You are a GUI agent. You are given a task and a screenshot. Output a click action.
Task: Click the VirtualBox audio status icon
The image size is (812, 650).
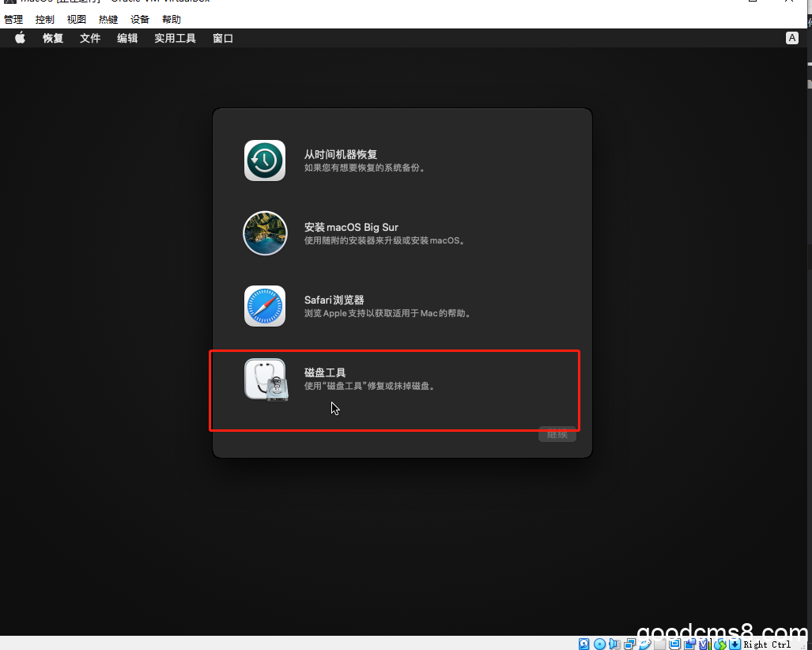pos(614,644)
